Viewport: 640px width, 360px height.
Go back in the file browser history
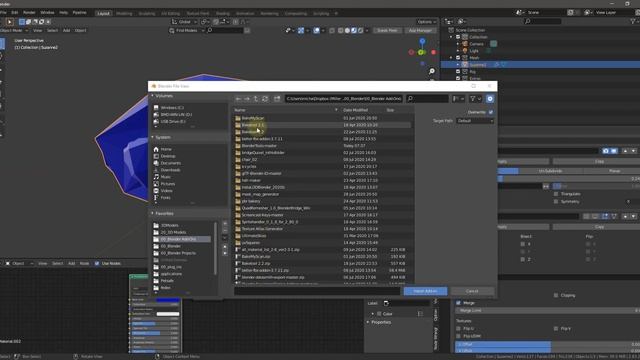click(238, 99)
